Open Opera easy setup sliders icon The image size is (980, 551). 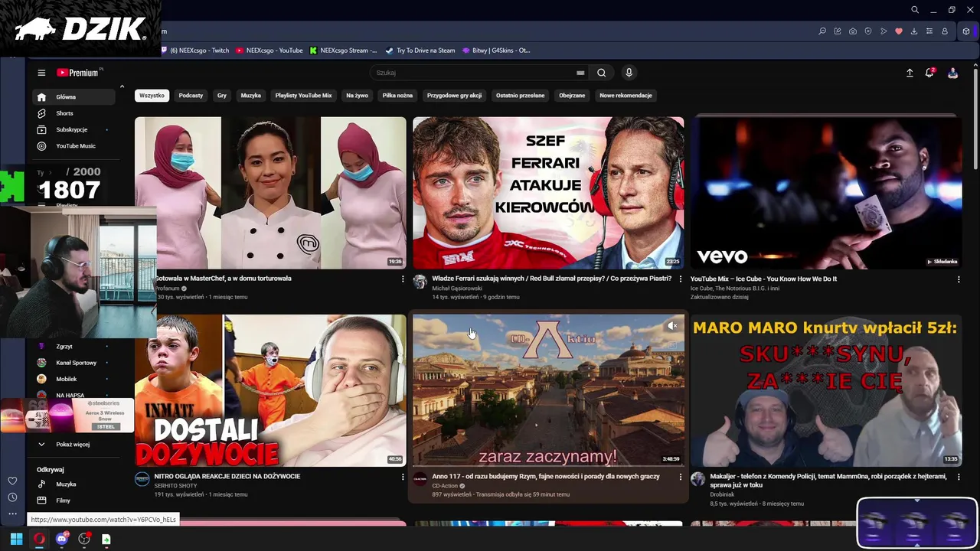(929, 31)
